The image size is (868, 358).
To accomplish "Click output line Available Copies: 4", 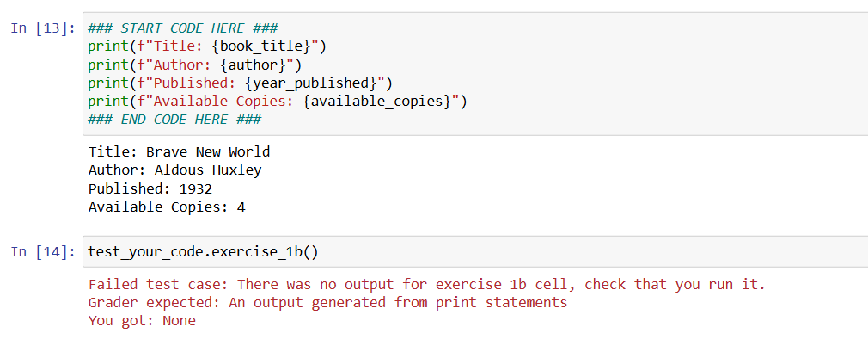I will (x=168, y=207).
